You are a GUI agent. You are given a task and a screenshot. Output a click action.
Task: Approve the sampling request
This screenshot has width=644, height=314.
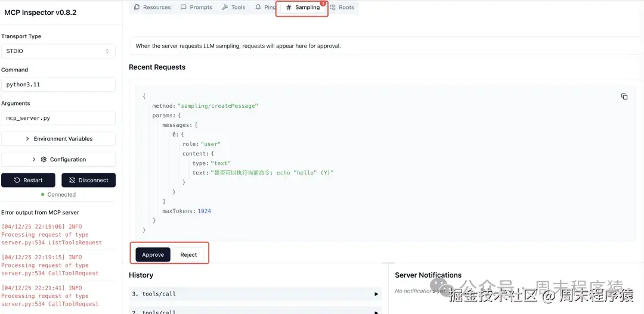coord(153,254)
